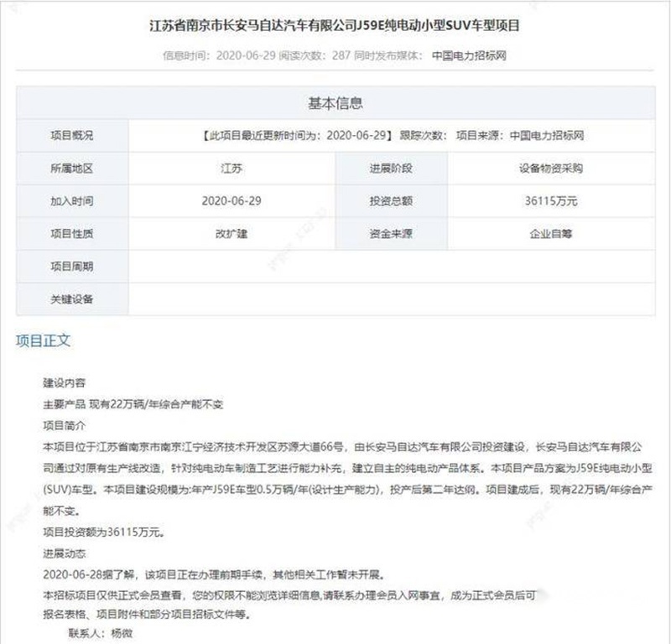Click the 关键设备 label cell
Screen dimensions: 671x644
click(x=72, y=299)
